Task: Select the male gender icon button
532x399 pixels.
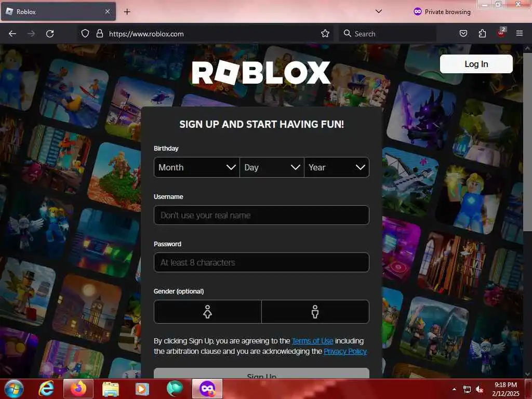Action: click(x=315, y=312)
